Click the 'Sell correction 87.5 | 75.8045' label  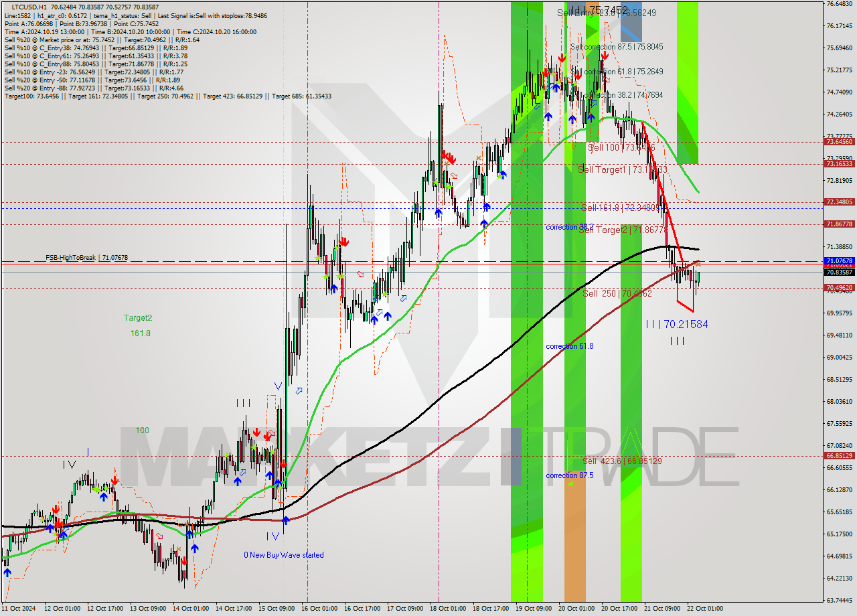pyautogui.click(x=617, y=47)
